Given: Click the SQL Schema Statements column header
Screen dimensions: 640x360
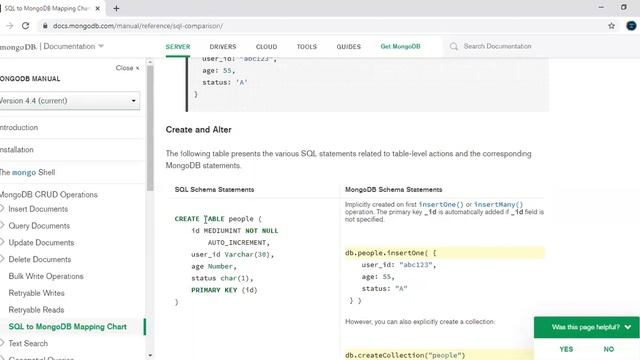Looking at the screenshot, I should pyautogui.click(x=214, y=189).
